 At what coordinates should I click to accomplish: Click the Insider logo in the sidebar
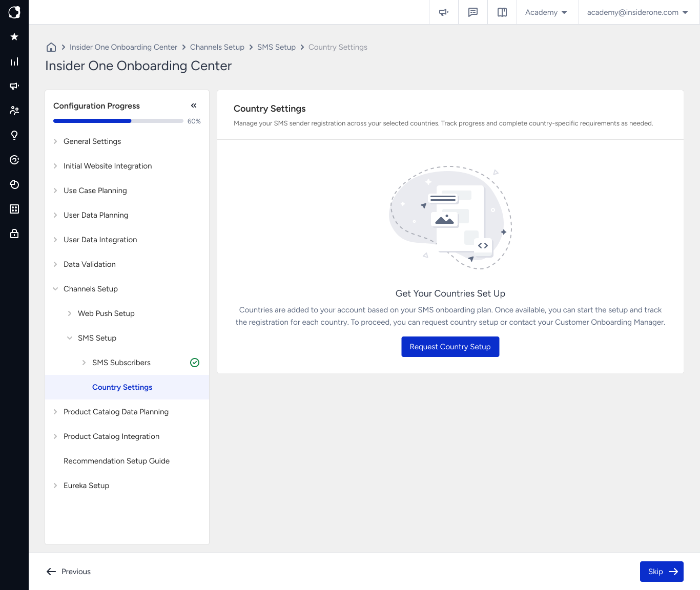pos(14,12)
